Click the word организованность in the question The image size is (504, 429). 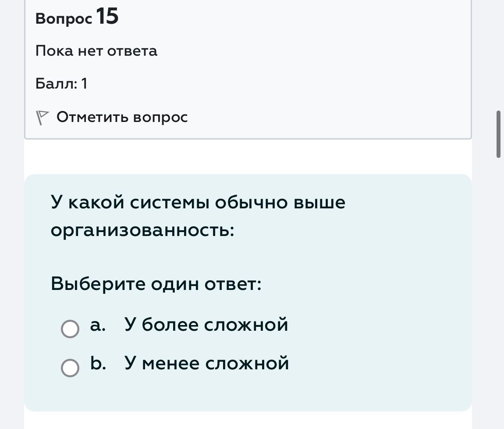[x=142, y=230]
